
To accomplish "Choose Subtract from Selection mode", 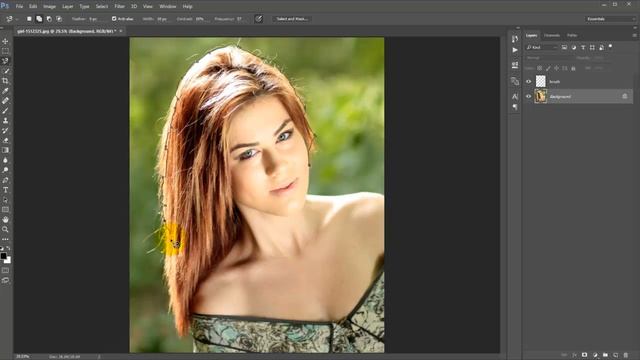I will pyautogui.click(x=49, y=19).
